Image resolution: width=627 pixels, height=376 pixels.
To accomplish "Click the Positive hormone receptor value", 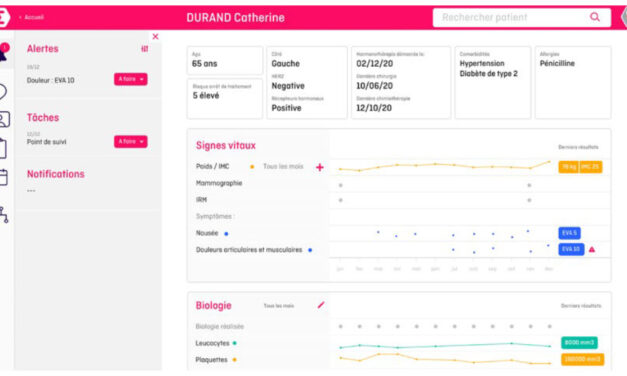I will (286, 108).
